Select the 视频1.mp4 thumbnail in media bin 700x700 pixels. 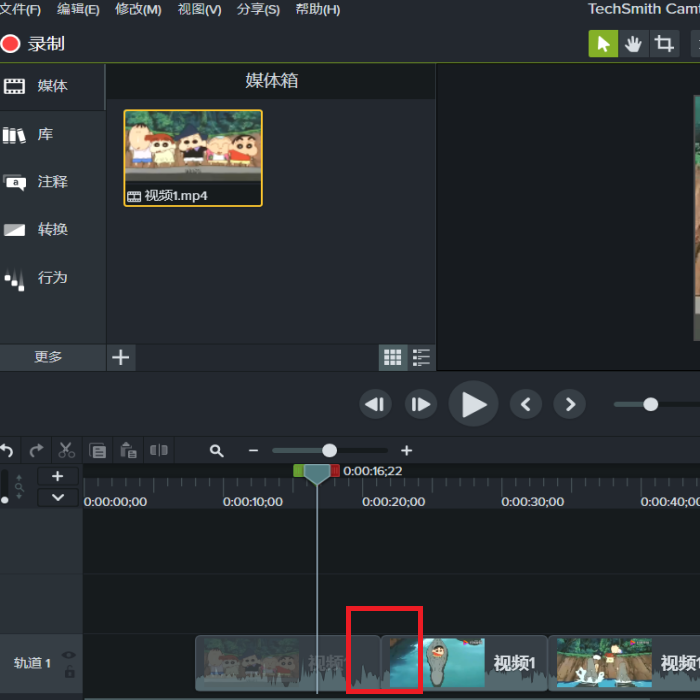tap(193, 158)
